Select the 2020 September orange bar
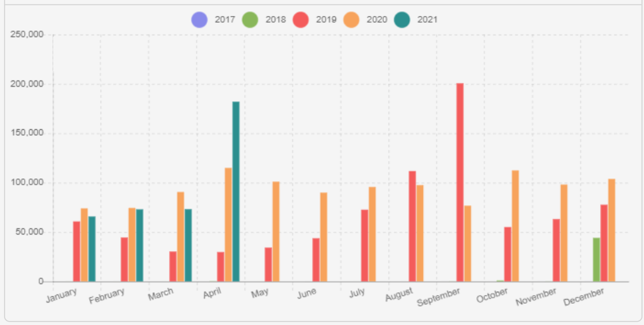 [x=468, y=244]
